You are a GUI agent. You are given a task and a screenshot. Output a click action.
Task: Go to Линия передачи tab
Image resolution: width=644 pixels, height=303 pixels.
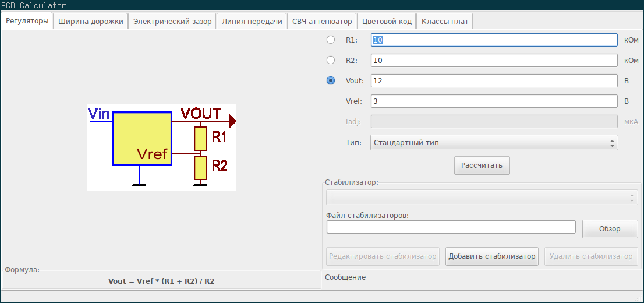[252, 22]
